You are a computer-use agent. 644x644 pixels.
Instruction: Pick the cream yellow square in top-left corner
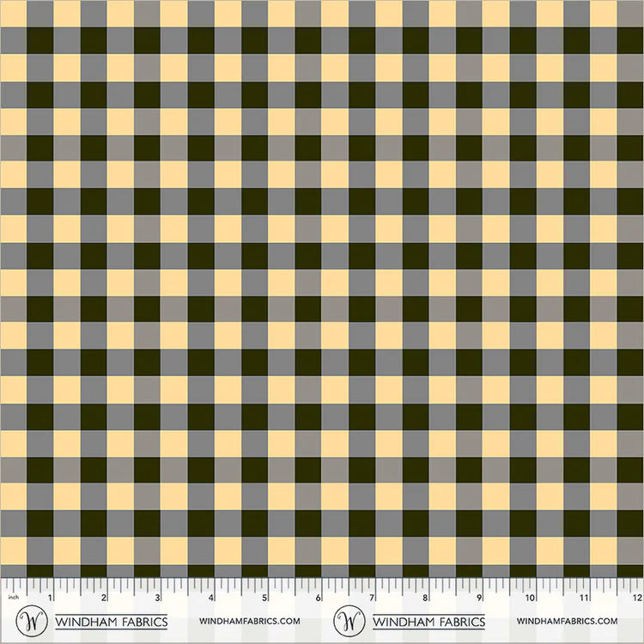point(13,14)
